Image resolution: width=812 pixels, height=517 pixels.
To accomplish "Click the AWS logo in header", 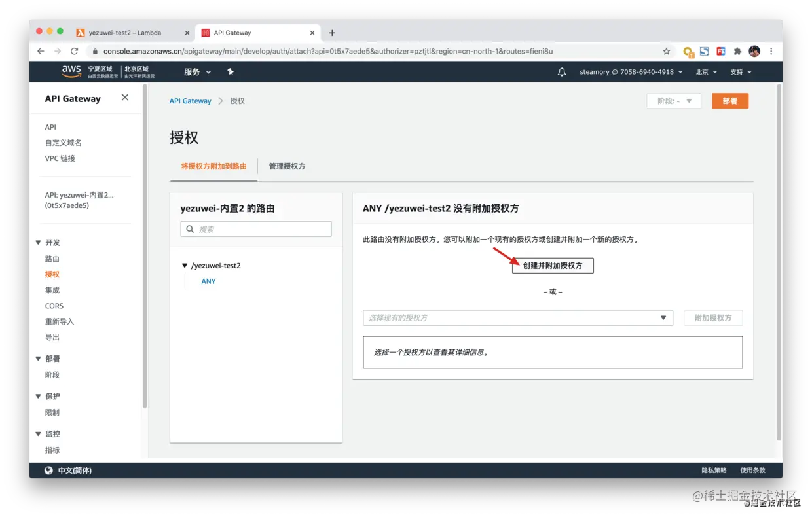I will (71, 71).
